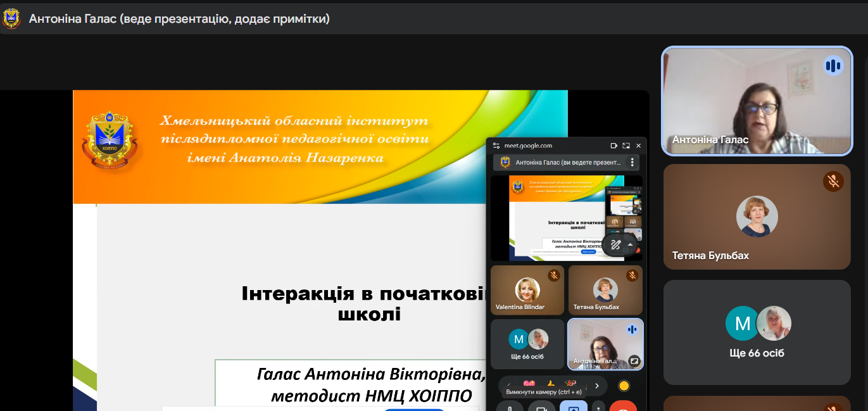
Task: Send the thumbs up reaction
Action: 550,384
